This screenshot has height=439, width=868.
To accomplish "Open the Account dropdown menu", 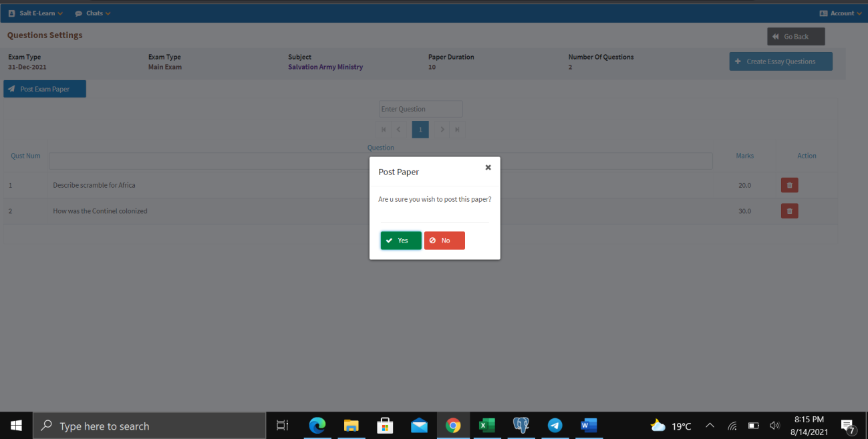I will pos(839,13).
